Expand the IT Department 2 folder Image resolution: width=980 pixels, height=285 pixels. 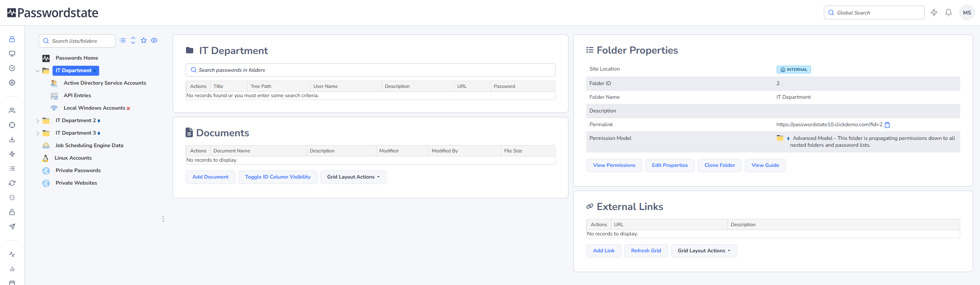[x=38, y=121]
